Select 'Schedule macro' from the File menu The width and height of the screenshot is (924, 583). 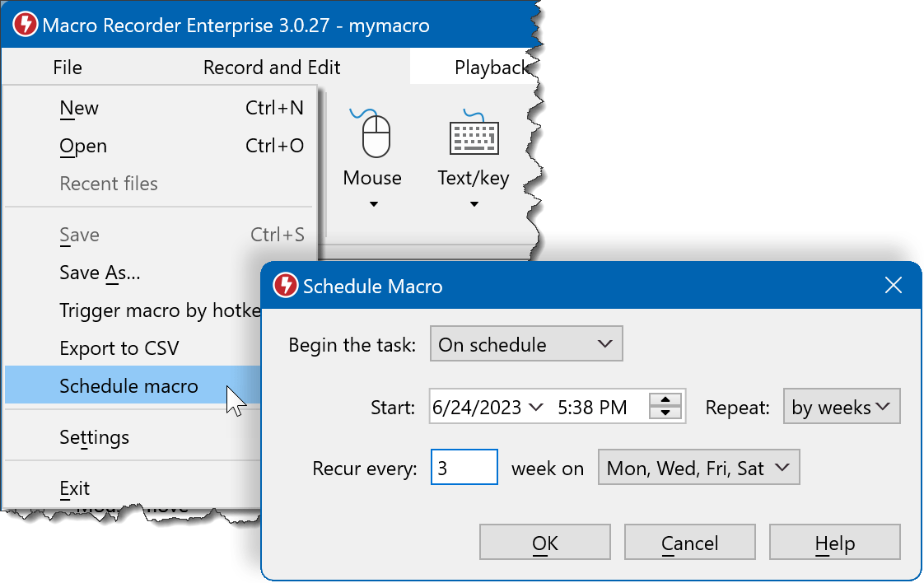coord(128,385)
